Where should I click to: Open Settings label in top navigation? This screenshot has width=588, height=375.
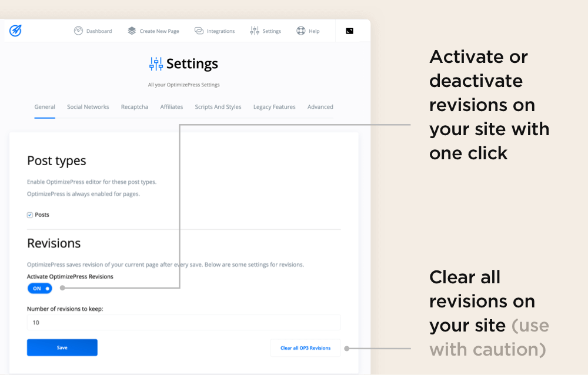click(272, 31)
